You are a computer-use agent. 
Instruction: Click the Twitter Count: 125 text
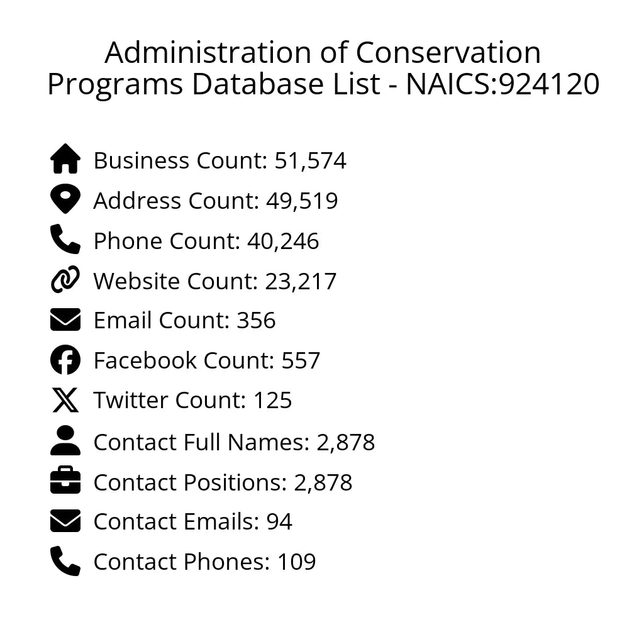pyautogui.click(x=192, y=401)
